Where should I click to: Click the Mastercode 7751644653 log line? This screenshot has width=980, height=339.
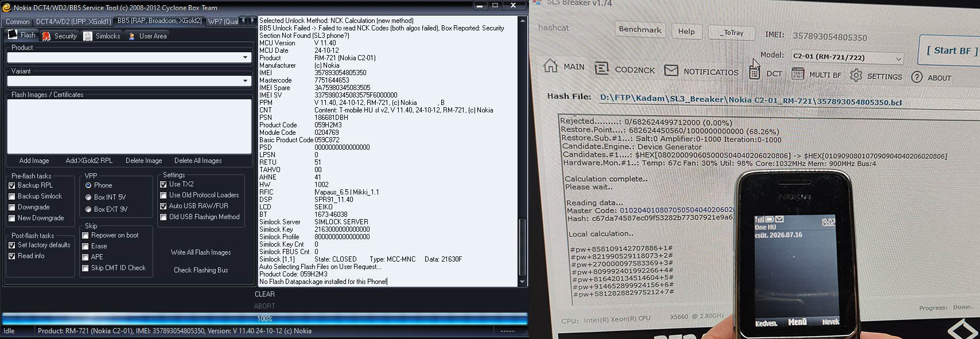click(x=304, y=80)
